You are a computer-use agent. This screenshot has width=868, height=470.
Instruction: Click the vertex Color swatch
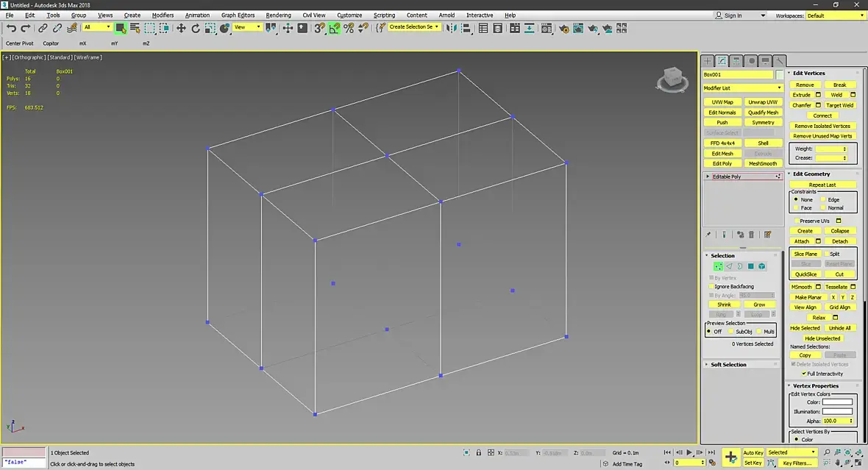[837, 402]
